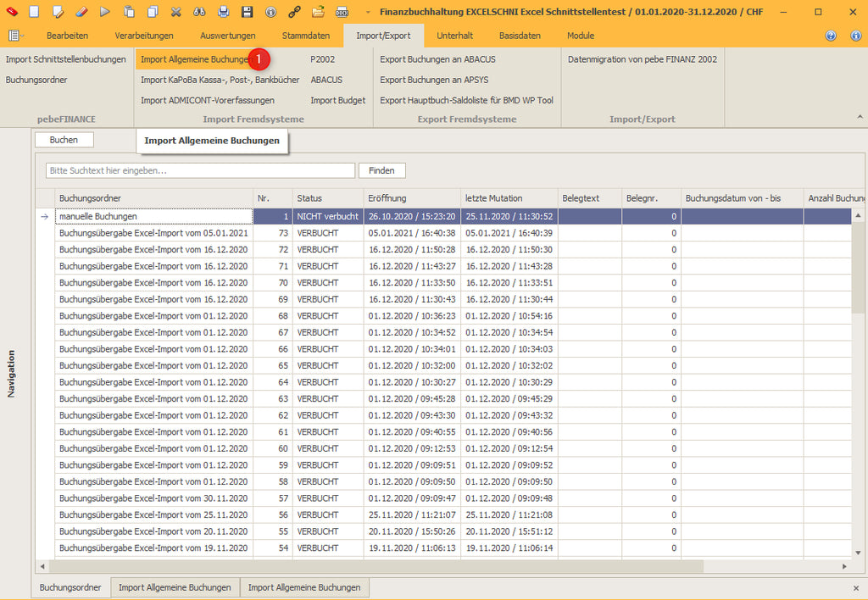This screenshot has width=868, height=600.
Task: Select the Buchungsordner bottom tab
Action: pos(70,587)
